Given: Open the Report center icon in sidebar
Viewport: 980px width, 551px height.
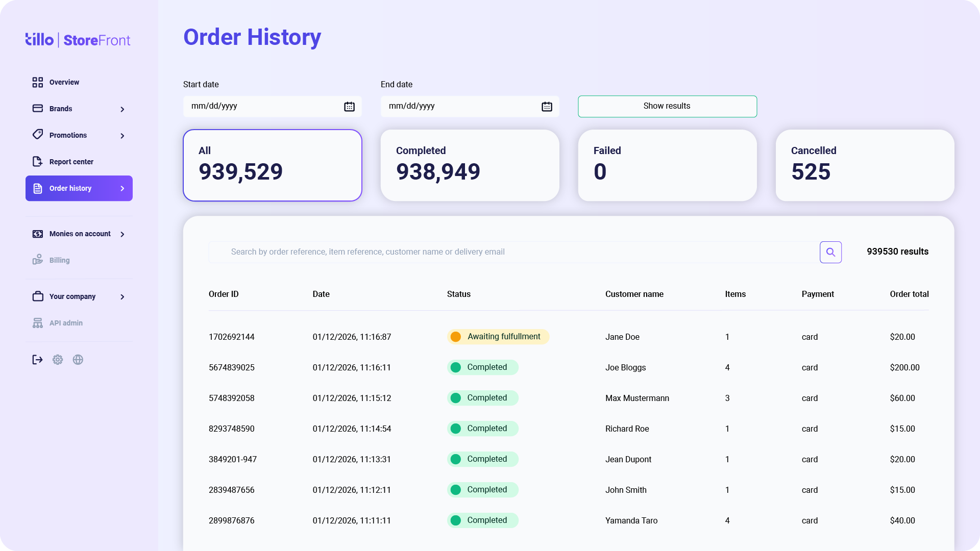Looking at the screenshot, I should [38, 161].
